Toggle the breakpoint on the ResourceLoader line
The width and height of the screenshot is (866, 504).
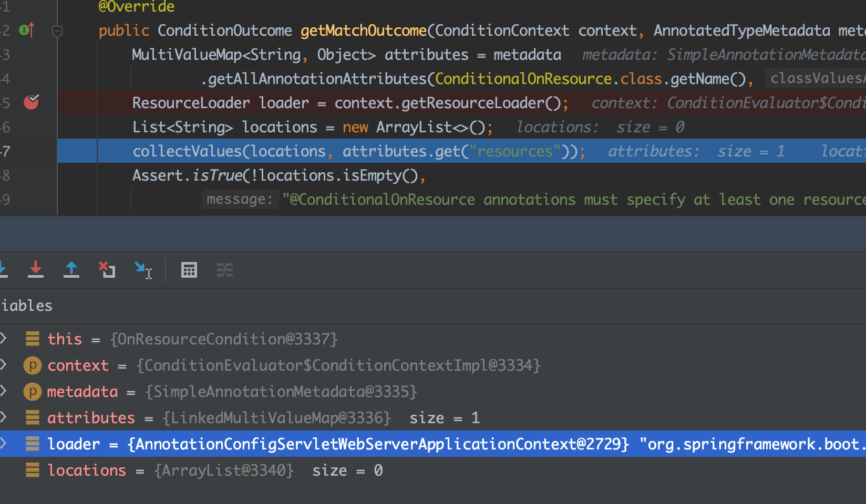(32, 102)
